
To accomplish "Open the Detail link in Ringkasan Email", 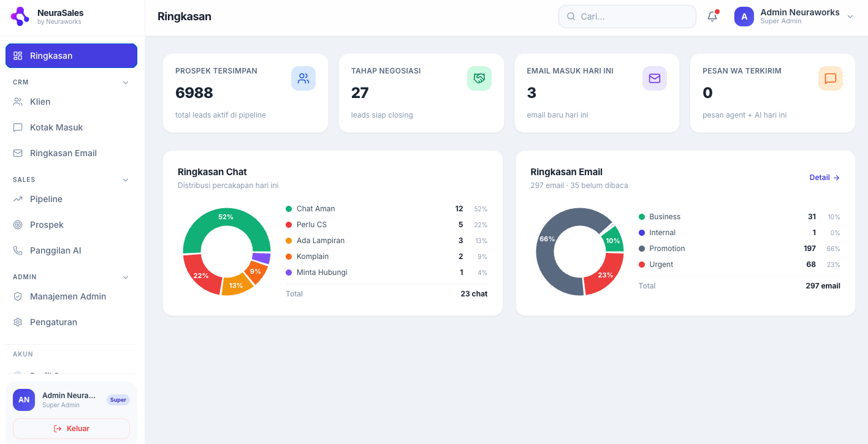I will [824, 178].
